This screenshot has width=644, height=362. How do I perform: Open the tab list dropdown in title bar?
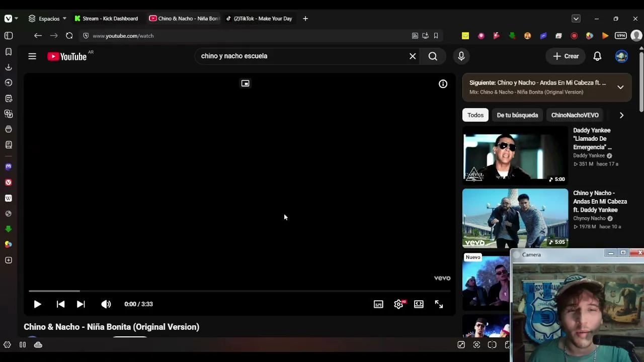[576, 19]
